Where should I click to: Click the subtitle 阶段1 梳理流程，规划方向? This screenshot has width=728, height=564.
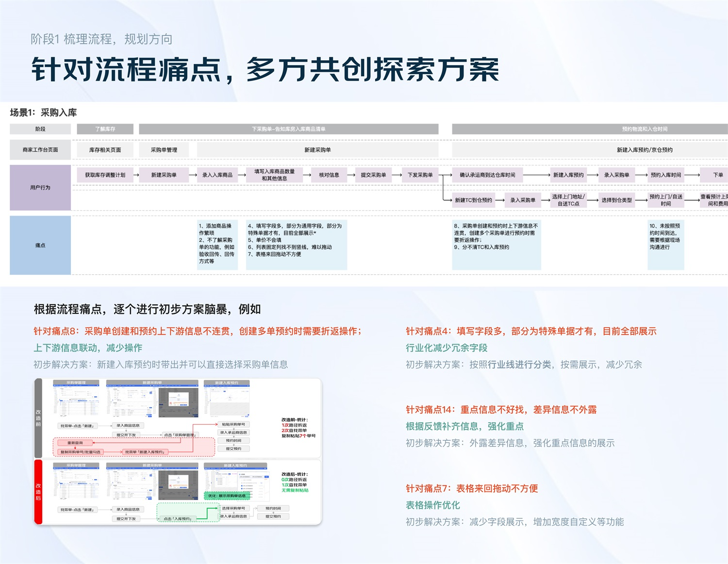click(101, 39)
